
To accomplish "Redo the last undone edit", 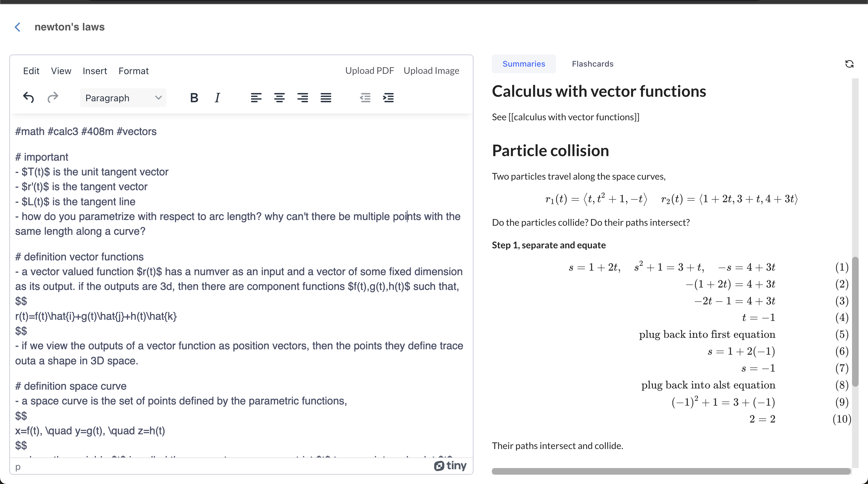I will coord(52,98).
